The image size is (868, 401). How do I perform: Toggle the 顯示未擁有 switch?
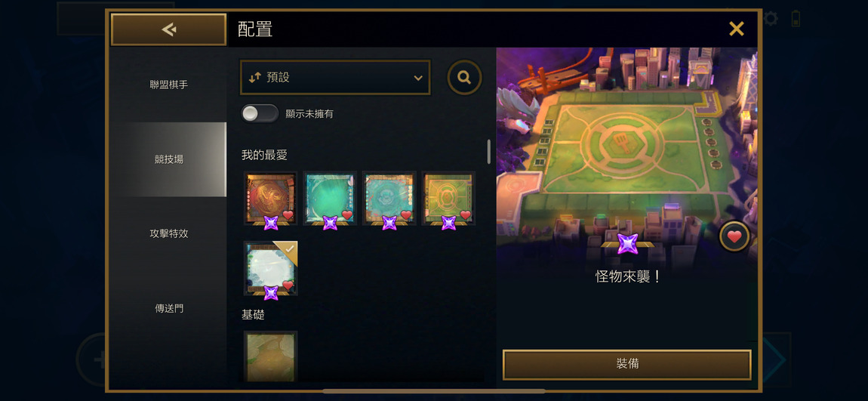tap(260, 113)
